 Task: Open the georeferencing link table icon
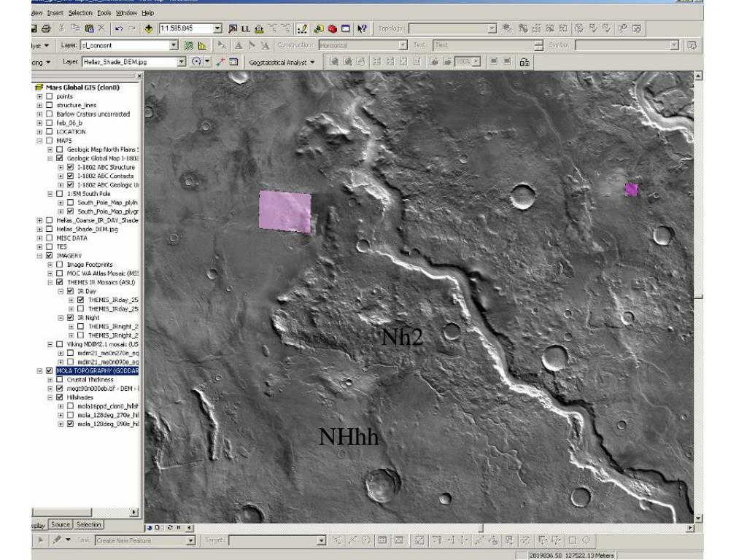coord(233,62)
